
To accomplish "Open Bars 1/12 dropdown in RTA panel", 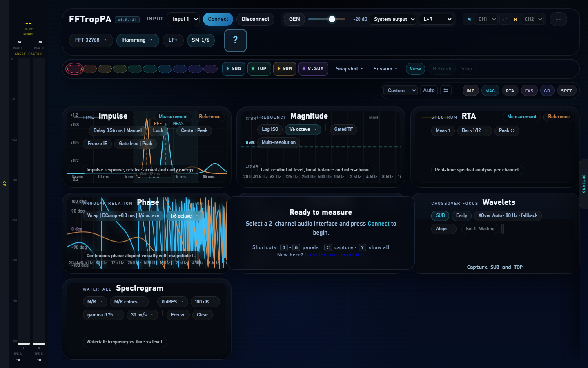I will click(x=474, y=130).
